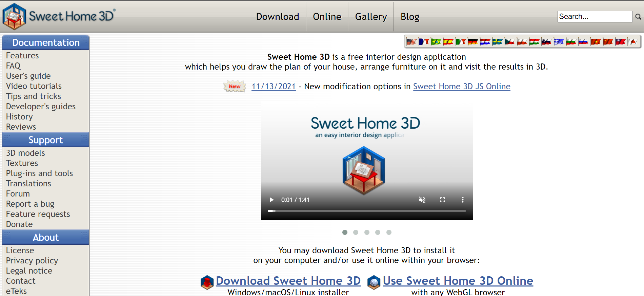The width and height of the screenshot is (644, 296).
Task: Click the 11/13/2021 news date link
Action: 274,86
